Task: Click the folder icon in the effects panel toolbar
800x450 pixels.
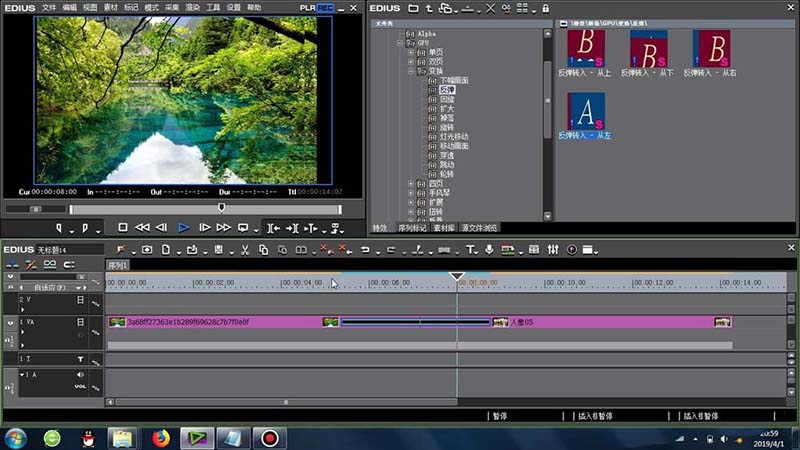Action: coord(413,8)
